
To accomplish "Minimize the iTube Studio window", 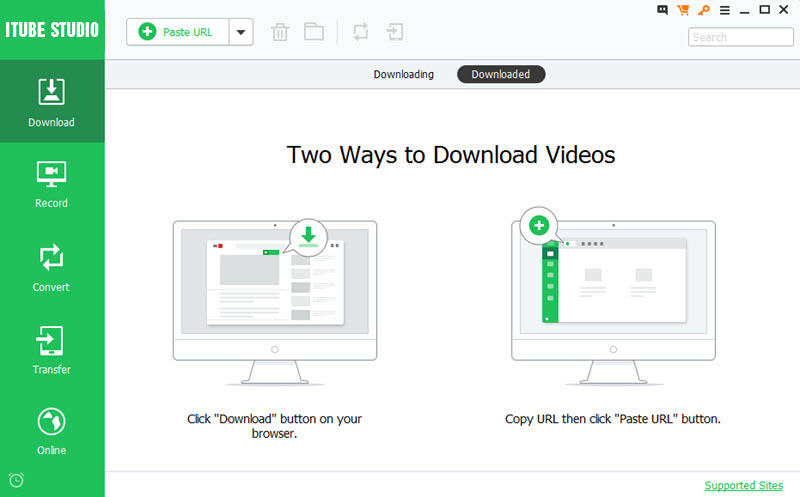I will [x=745, y=10].
